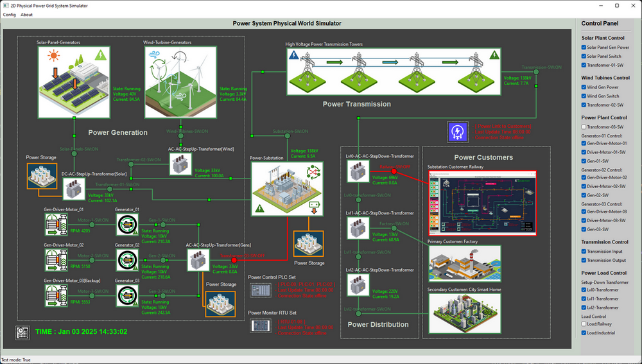Click the Power Monitor RTU Set icon
Screen dimensions: 642x364
pos(261,326)
